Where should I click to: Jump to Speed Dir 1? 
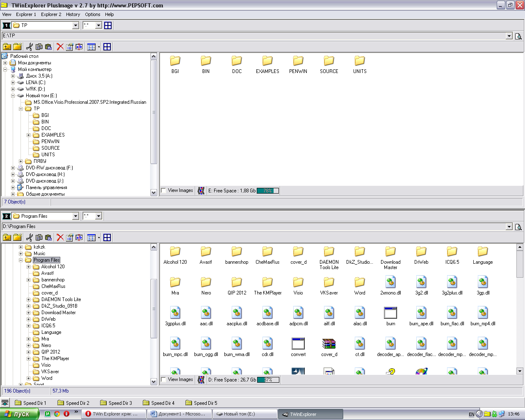tap(30, 403)
